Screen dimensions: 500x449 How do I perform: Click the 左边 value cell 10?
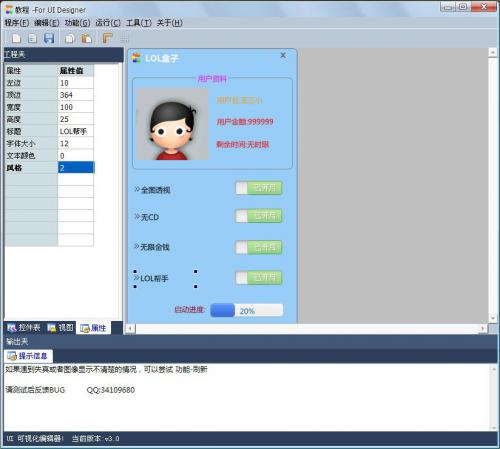[x=76, y=83]
